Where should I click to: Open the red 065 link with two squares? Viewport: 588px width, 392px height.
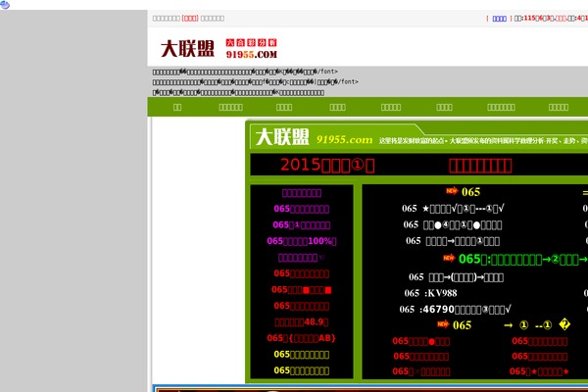pos(302,290)
